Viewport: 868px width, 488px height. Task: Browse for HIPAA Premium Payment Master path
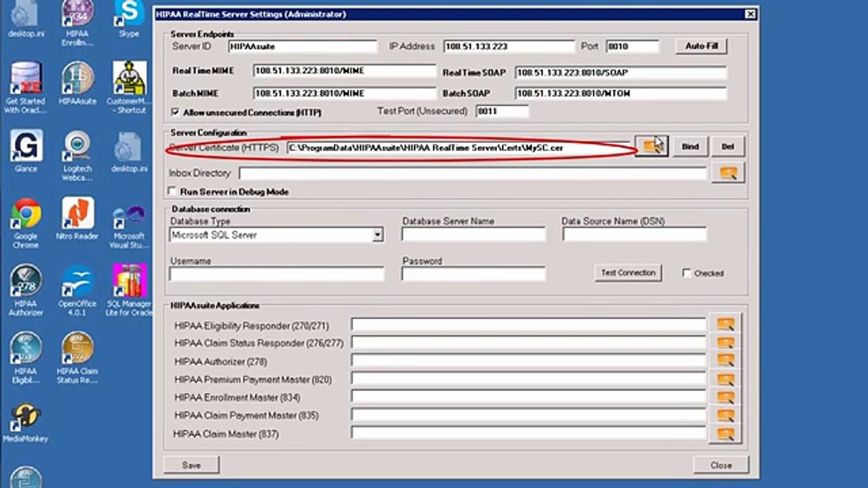pyautogui.click(x=725, y=379)
